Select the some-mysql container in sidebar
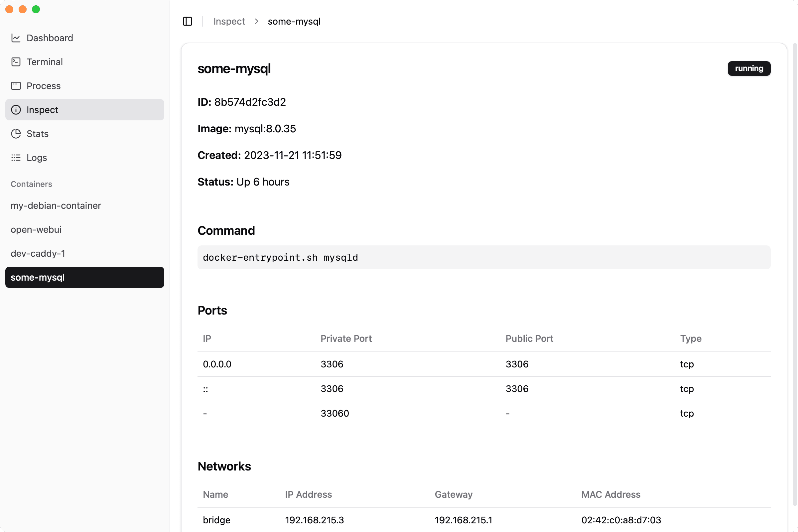This screenshot has height=532, width=798. coord(85,277)
